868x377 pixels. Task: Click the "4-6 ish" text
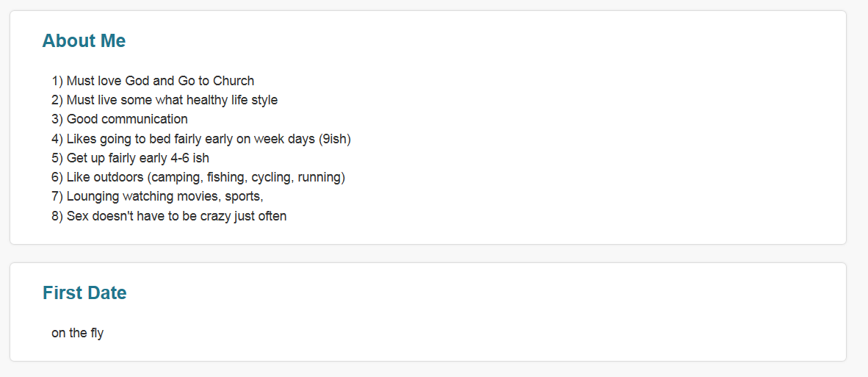point(189,158)
